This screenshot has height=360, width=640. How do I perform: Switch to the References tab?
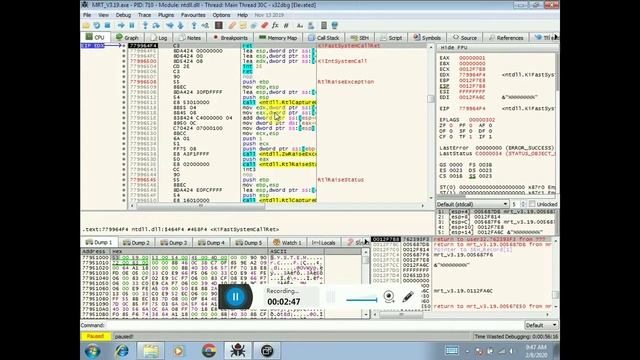click(x=506, y=38)
